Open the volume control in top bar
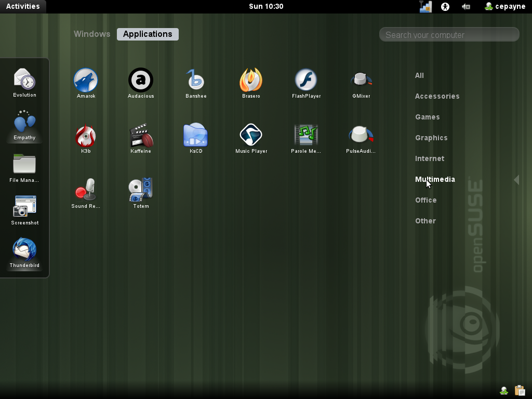 tap(466, 6)
